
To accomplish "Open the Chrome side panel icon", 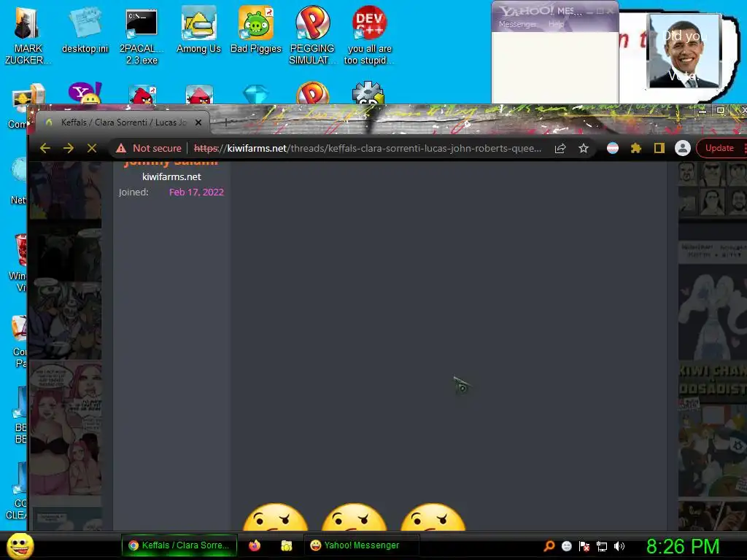I will 659,148.
